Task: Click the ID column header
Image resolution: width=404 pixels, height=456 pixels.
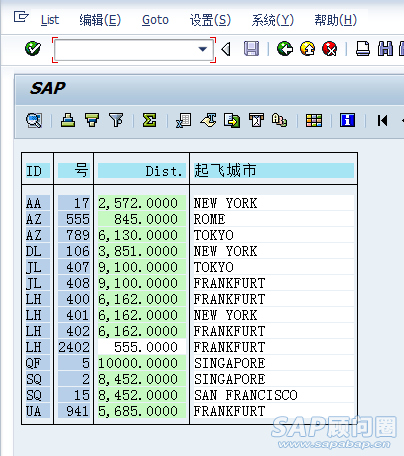Action: coord(38,171)
